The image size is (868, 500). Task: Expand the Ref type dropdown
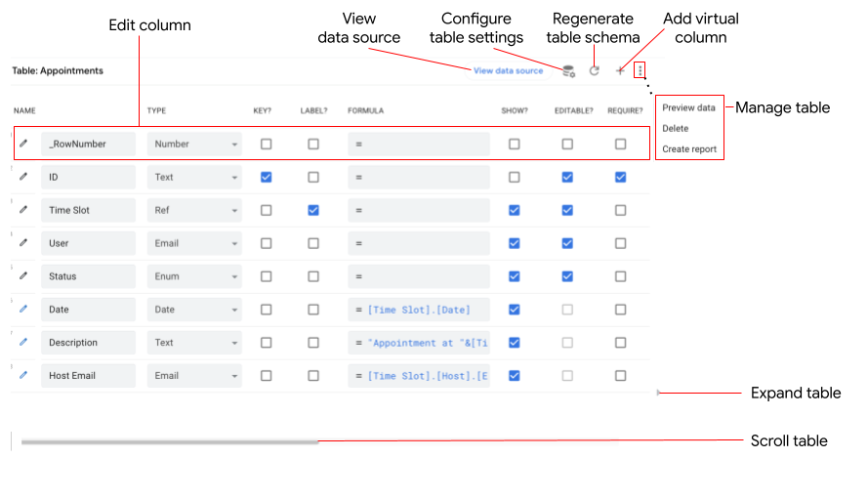click(194, 210)
